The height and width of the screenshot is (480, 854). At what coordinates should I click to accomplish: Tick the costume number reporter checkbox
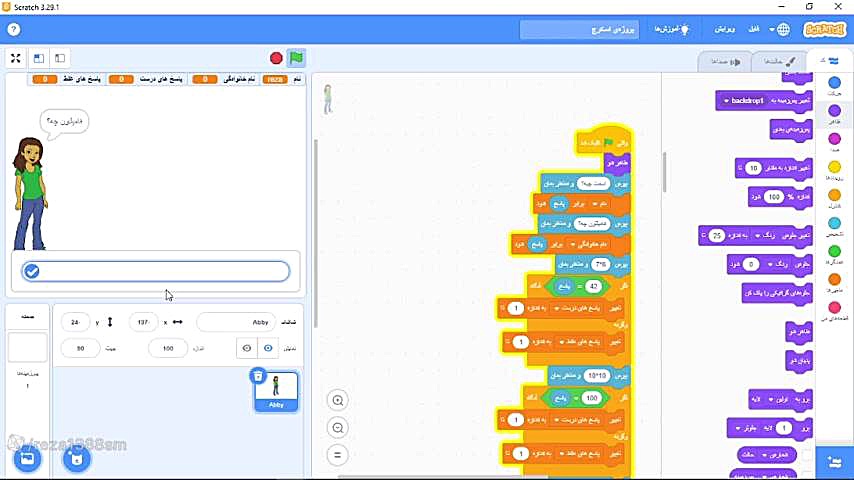coord(807,454)
